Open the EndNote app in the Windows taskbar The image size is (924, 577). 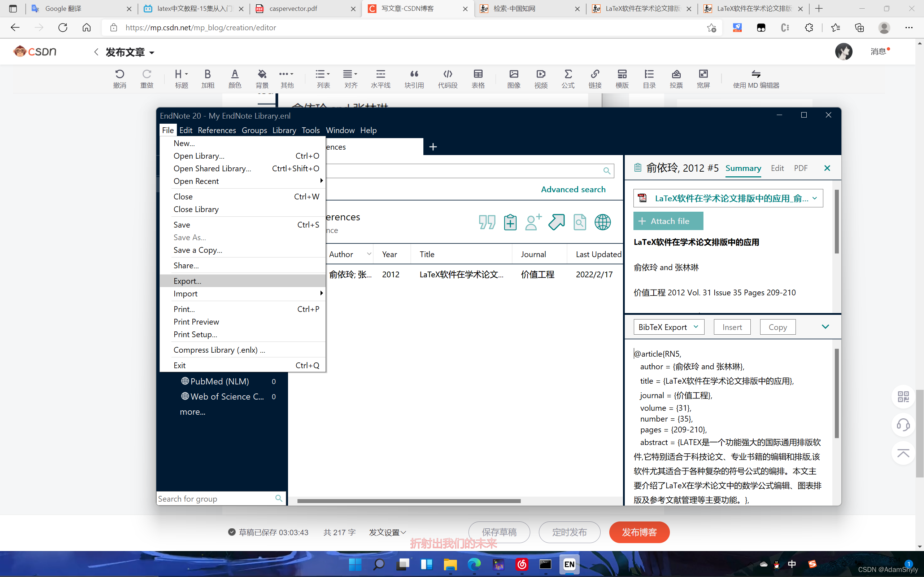[x=569, y=564]
